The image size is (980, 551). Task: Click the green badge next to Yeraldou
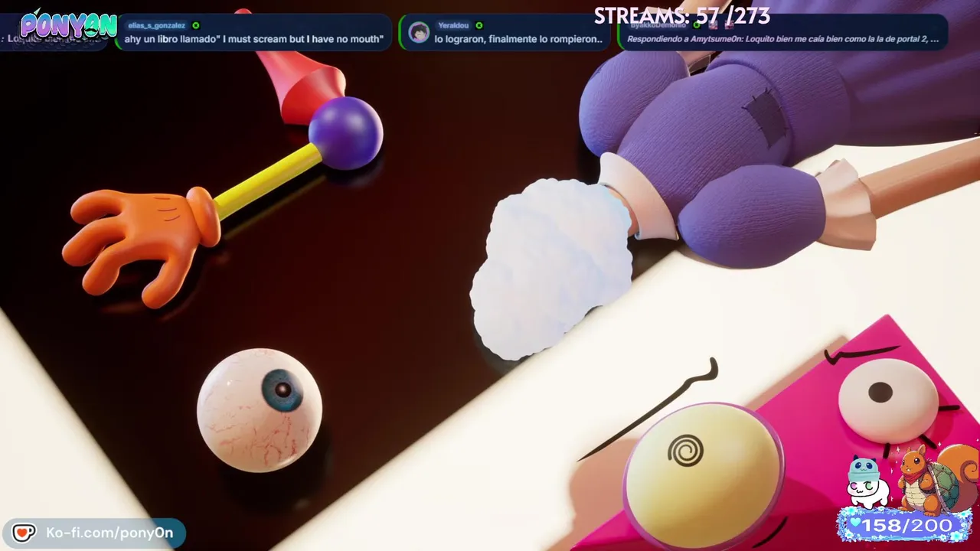tap(479, 25)
